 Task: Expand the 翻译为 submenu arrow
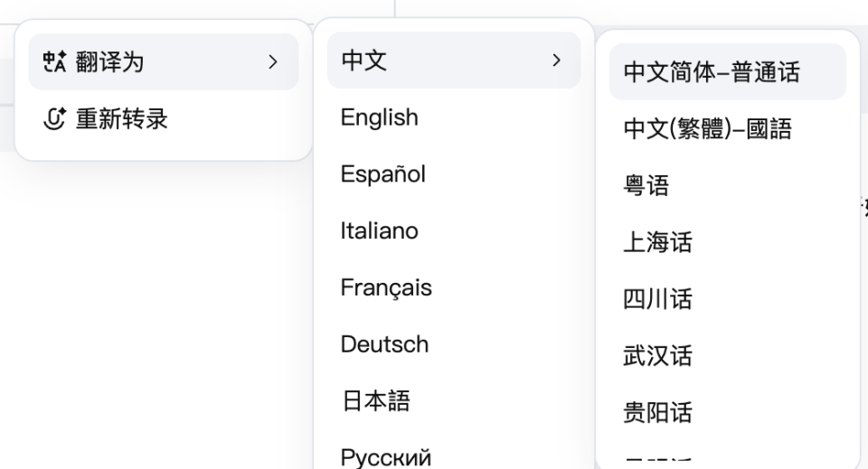click(272, 62)
